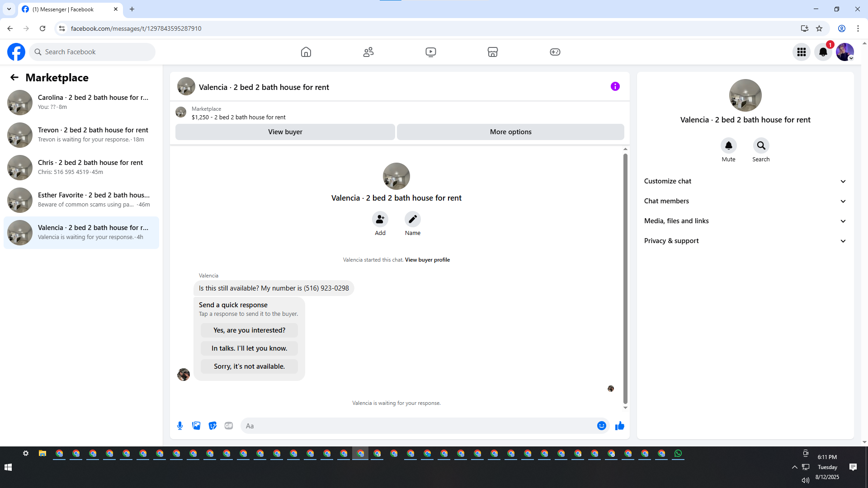Send a thumbs up like
The height and width of the screenshot is (488, 868).
coord(619,426)
